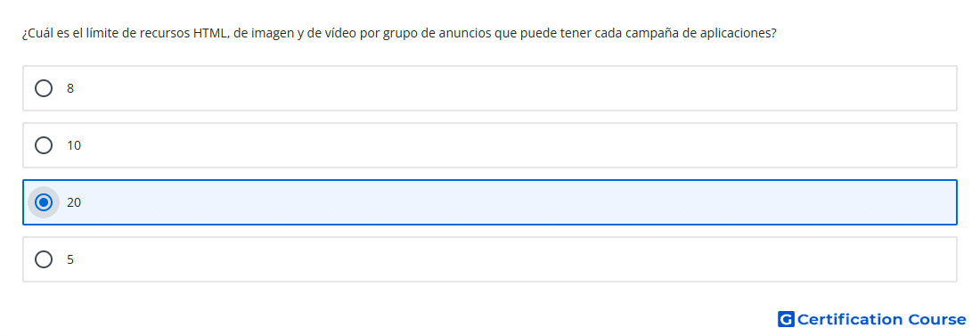Viewport: 980px width, 336px height.
Task: Click inside the answer box containing 10
Action: click(490, 145)
